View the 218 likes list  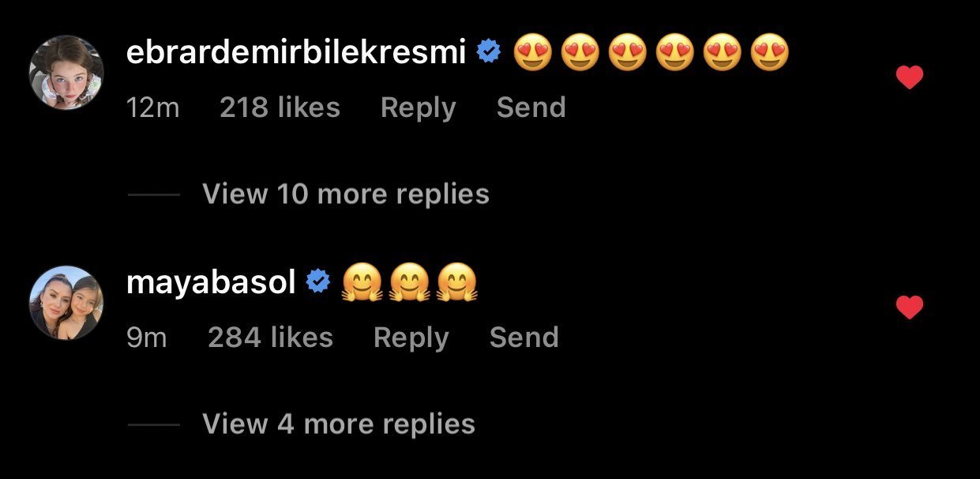click(x=280, y=108)
